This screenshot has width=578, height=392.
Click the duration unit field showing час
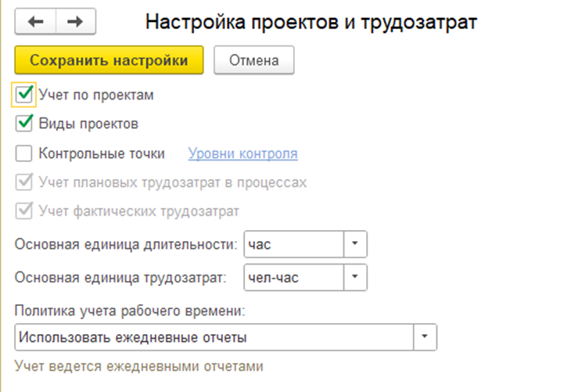point(294,244)
